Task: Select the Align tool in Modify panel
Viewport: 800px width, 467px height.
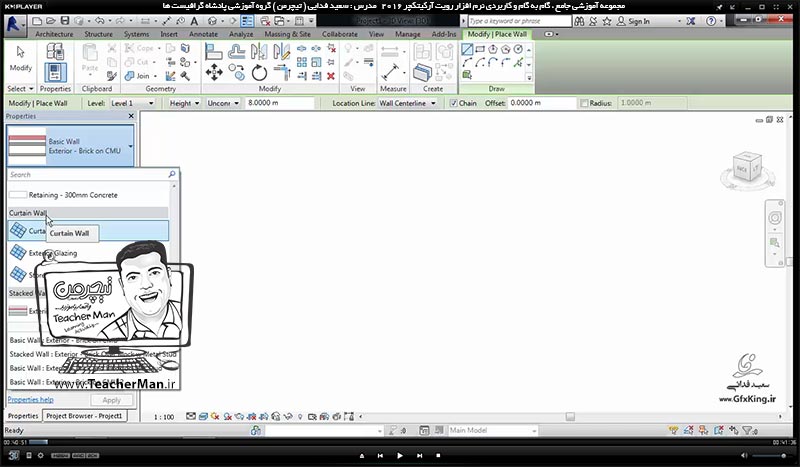Action: click(213, 52)
